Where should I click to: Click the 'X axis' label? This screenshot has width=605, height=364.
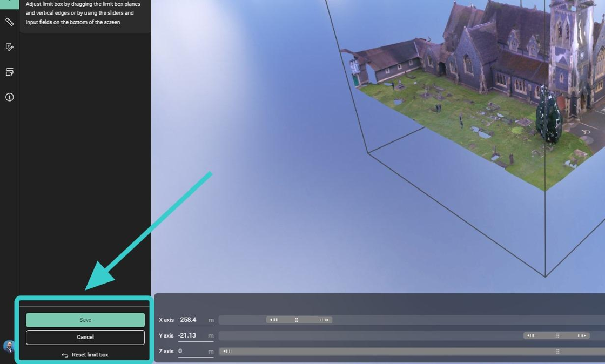click(x=166, y=320)
